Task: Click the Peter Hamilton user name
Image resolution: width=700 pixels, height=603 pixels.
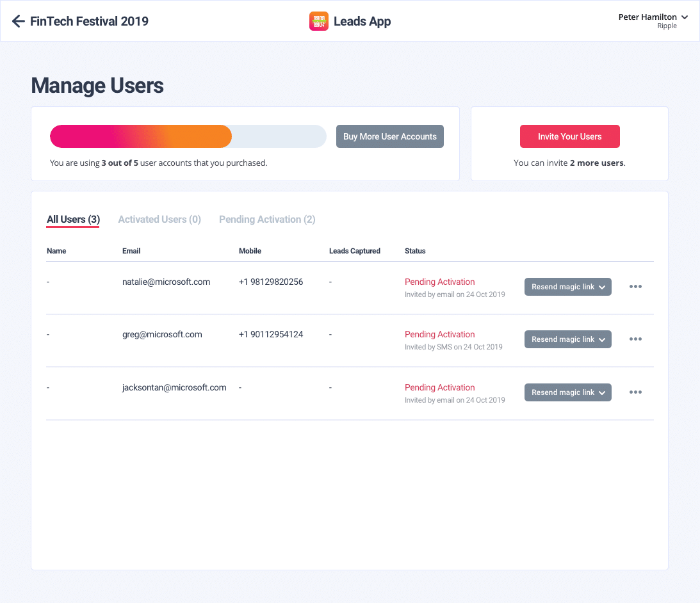Action: click(647, 17)
